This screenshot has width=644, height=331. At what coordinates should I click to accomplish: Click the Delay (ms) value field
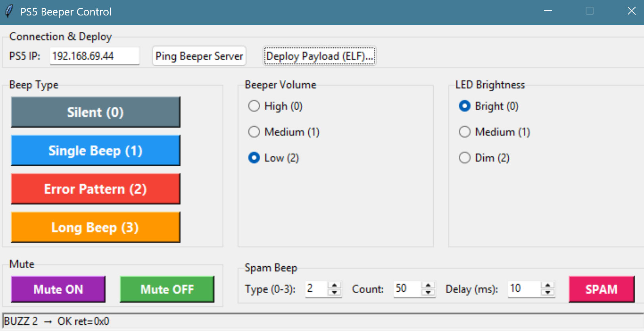point(524,289)
